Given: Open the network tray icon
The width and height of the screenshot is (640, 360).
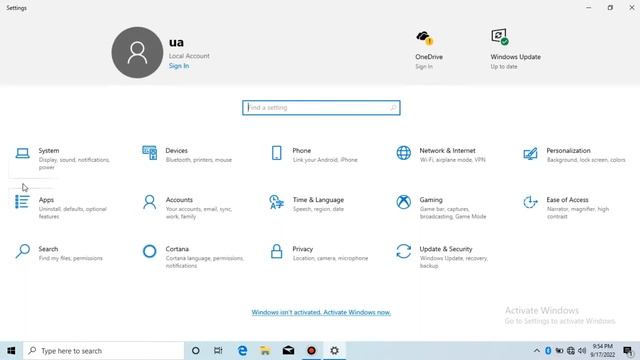Looking at the screenshot, I should click(571, 351).
